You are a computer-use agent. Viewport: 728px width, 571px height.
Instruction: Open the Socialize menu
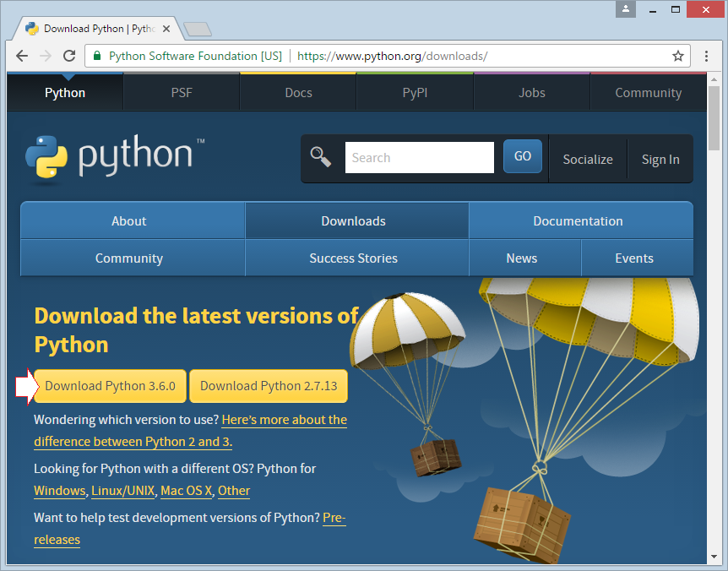point(588,160)
